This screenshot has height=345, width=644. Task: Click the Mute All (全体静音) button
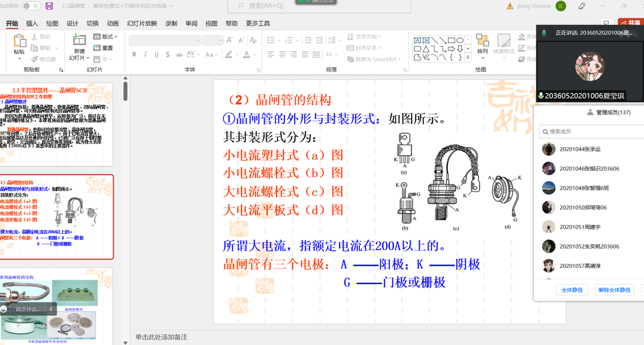pos(572,290)
